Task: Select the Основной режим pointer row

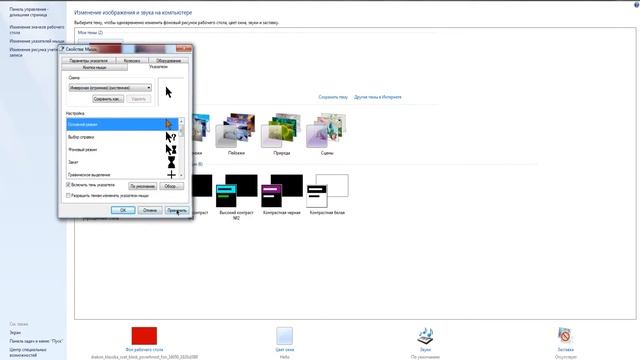Action: tap(122, 124)
